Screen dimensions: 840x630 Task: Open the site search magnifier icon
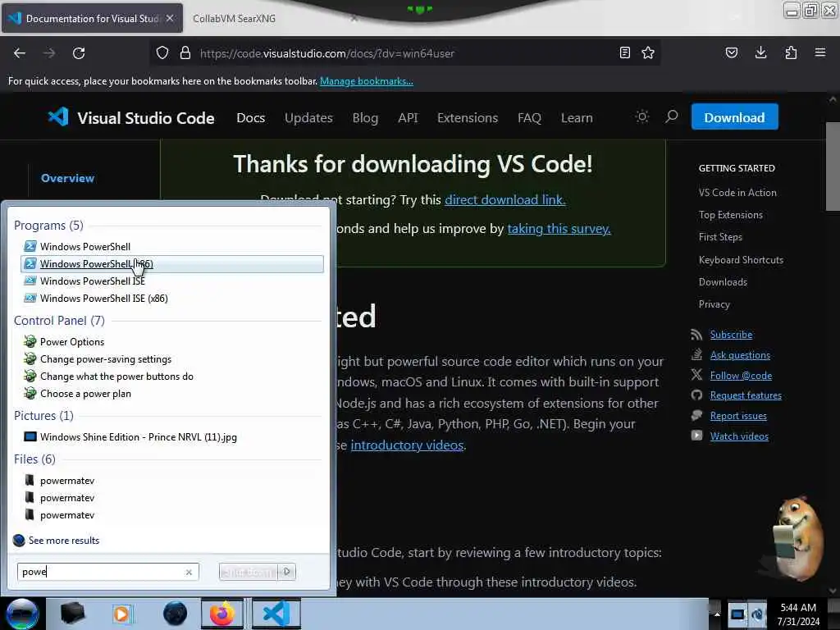click(671, 116)
